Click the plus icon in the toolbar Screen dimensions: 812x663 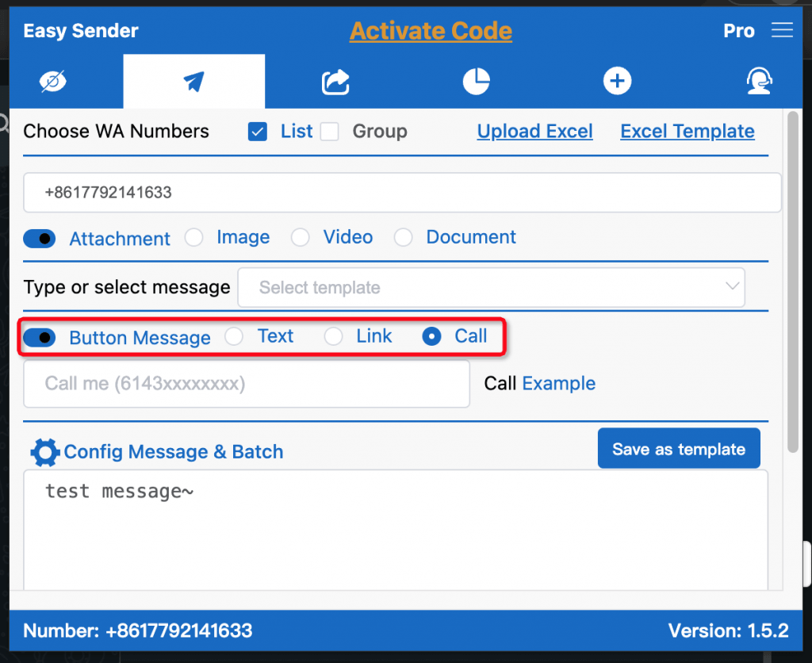tap(617, 80)
